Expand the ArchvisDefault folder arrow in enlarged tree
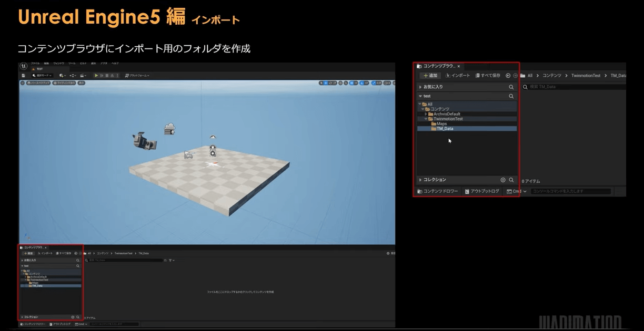Viewport: 644px width, 331px height. point(426,114)
